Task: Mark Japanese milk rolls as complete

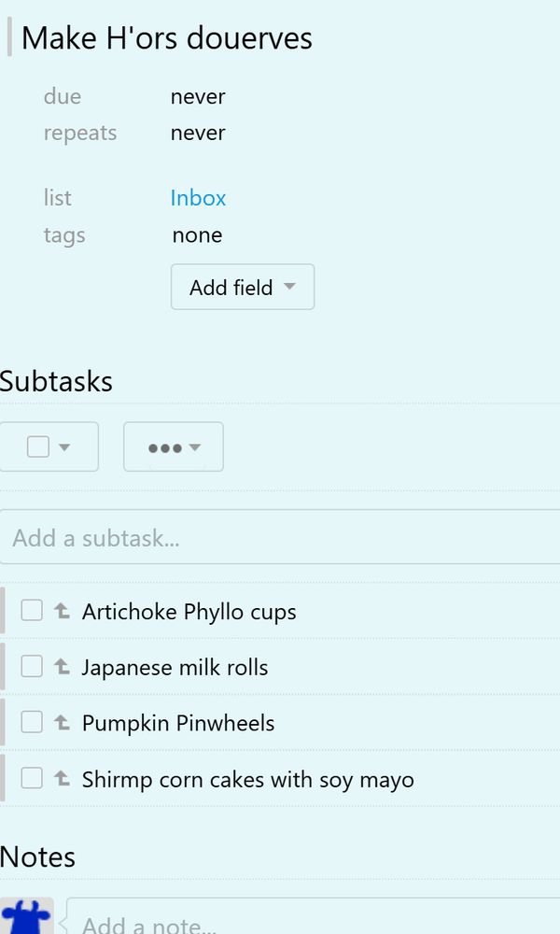Action: [x=31, y=665]
